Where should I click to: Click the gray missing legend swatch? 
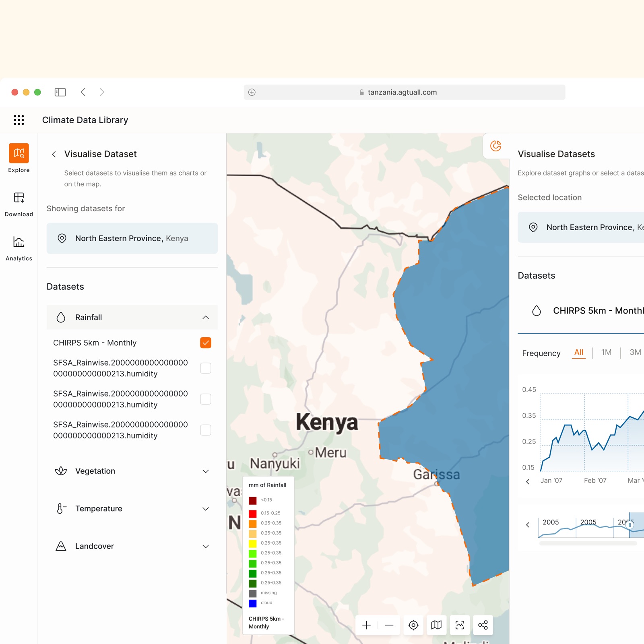[253, 593]
